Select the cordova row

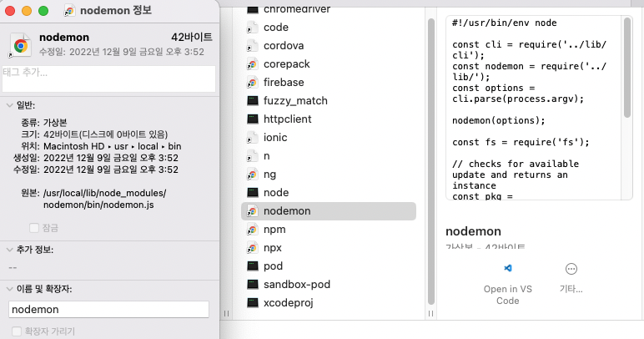[x=329, y=46]
